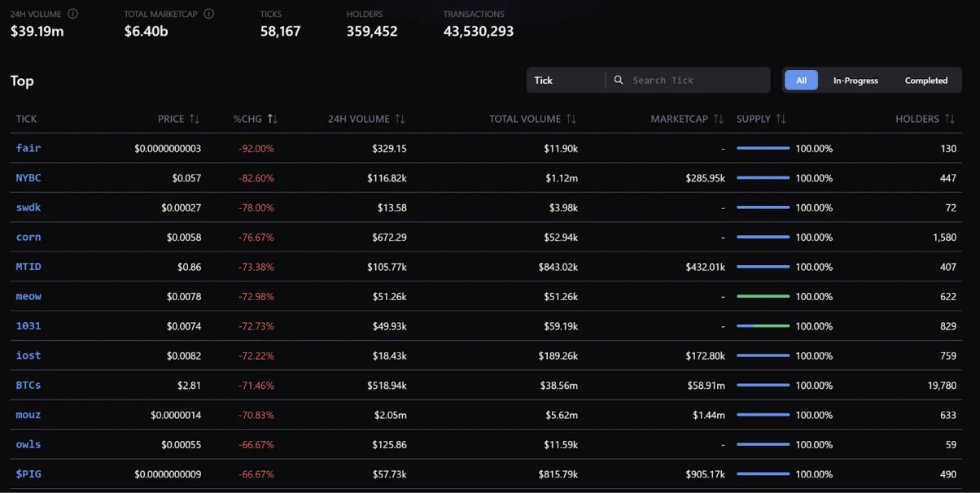
Task: Open the fair tick link
Action: pos(28,148)
